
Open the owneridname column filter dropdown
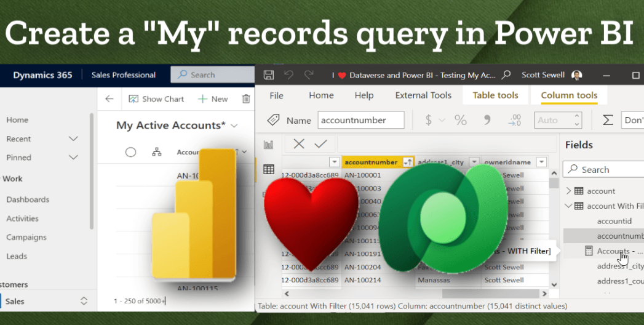coord(542,162)
